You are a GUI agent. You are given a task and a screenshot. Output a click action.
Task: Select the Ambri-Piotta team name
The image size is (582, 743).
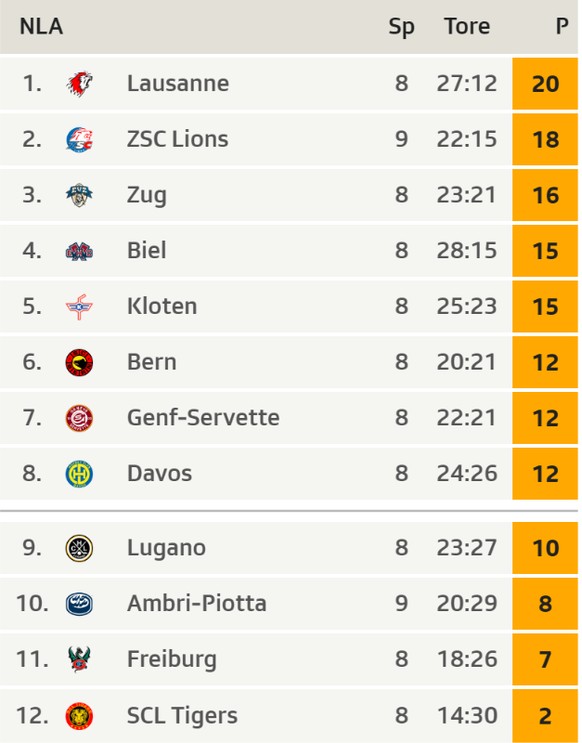(x=197, y=604)
